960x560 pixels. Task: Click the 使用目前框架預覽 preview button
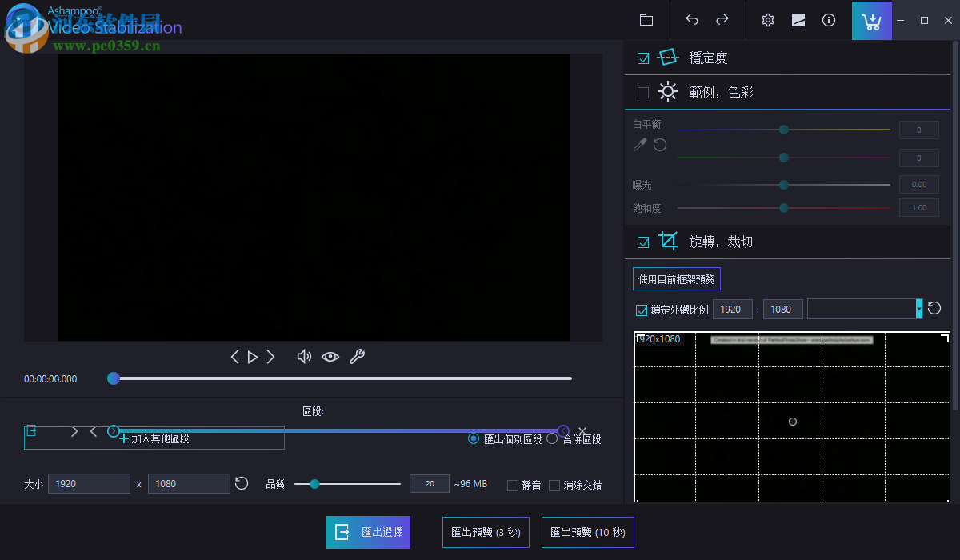click(x=676, y=278)
